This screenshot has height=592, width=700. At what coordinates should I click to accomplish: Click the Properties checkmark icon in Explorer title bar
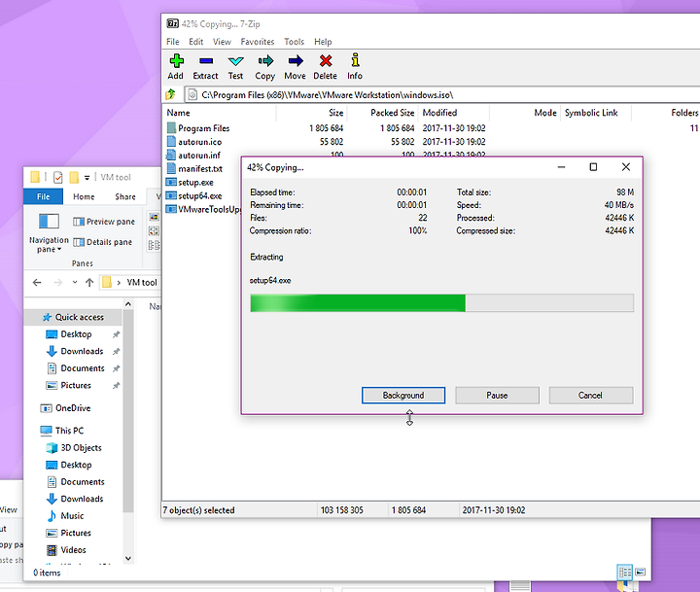[x=58, y=177]
